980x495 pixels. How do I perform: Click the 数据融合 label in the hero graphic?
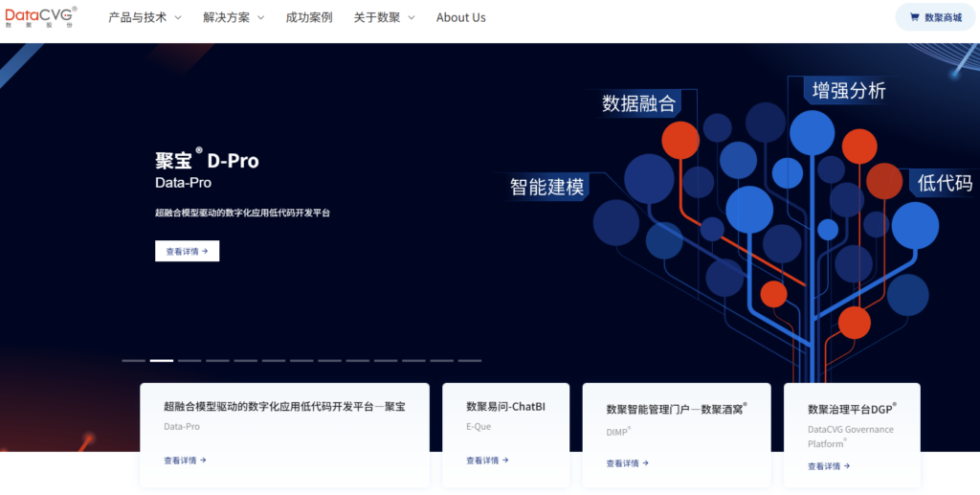638,103
